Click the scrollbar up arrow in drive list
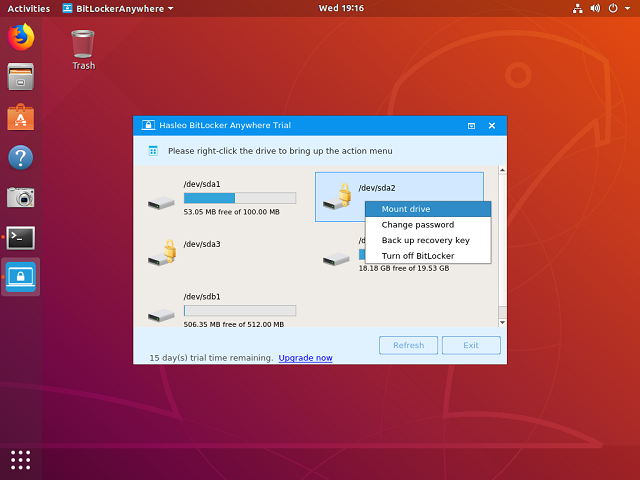 (502, 170)
